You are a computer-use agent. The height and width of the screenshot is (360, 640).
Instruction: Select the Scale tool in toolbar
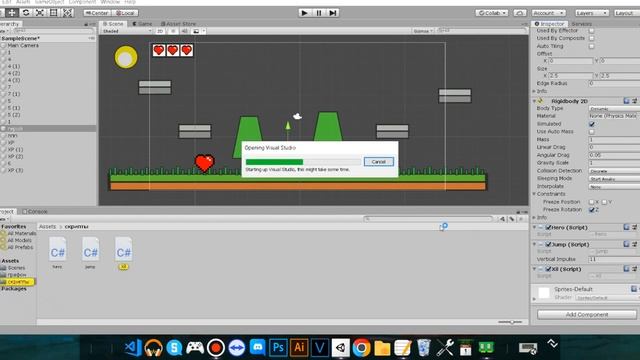(x=40, y=13)
